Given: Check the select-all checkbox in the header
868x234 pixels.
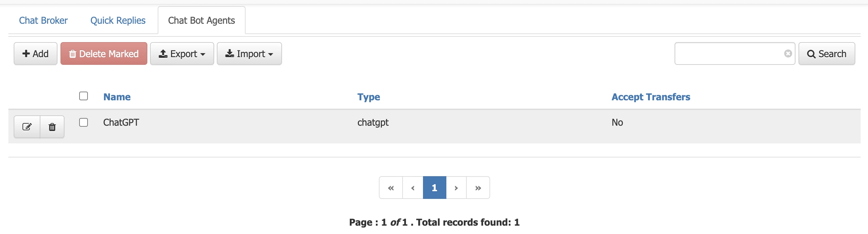Looking at the screenshot, I should (x=83, y=96).
